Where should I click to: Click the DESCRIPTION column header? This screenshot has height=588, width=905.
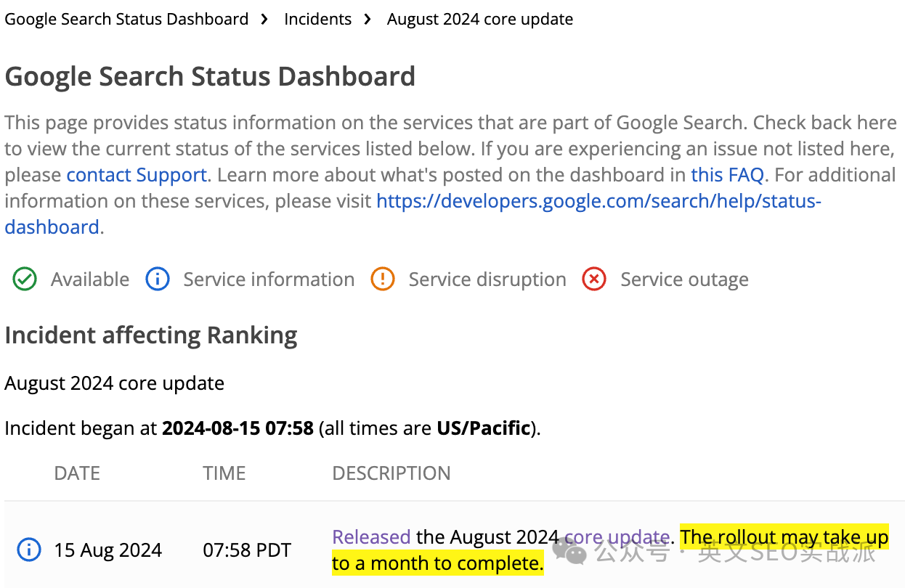391,473
